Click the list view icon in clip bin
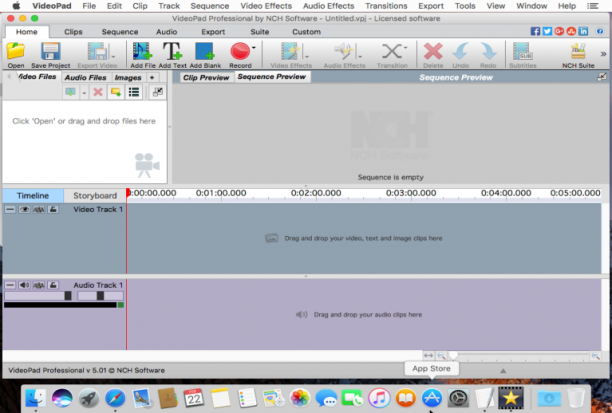The height and width of the screenshot is (413, 612). click(134, 92)
